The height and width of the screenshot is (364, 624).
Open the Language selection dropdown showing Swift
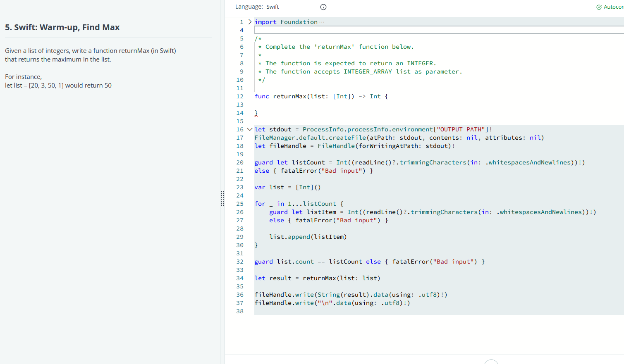(x=273, y=7)
